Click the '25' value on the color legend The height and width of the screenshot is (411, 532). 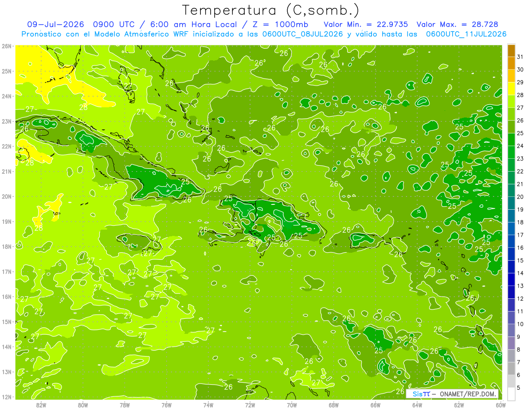click(x=520, y=133)
